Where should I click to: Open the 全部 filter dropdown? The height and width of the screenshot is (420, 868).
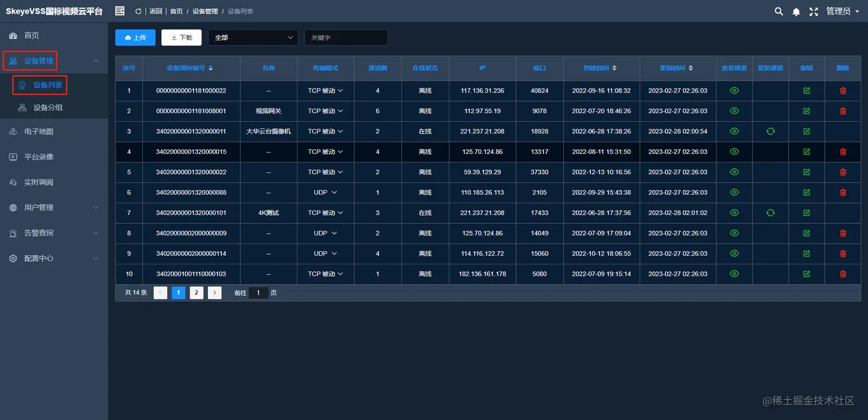click(x=253, y=37)
